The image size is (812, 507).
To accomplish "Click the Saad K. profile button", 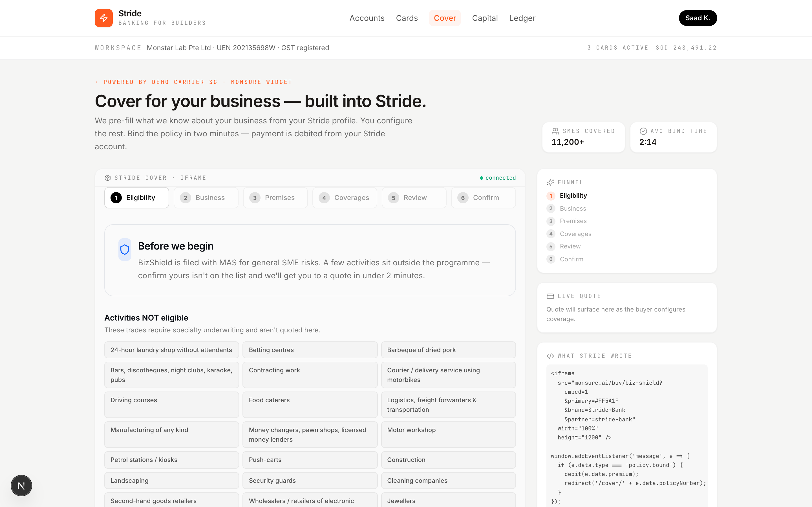I will [698, 18].
